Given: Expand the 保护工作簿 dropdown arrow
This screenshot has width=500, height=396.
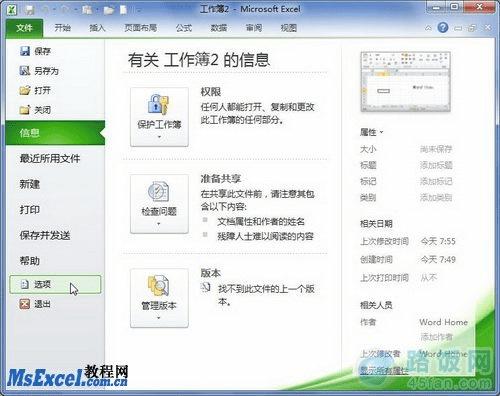Looking at the screenshot, I should pos(159,137).
